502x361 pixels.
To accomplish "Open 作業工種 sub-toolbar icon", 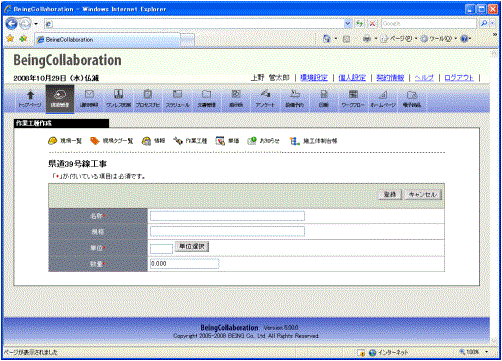I will (x=190, y=141).
